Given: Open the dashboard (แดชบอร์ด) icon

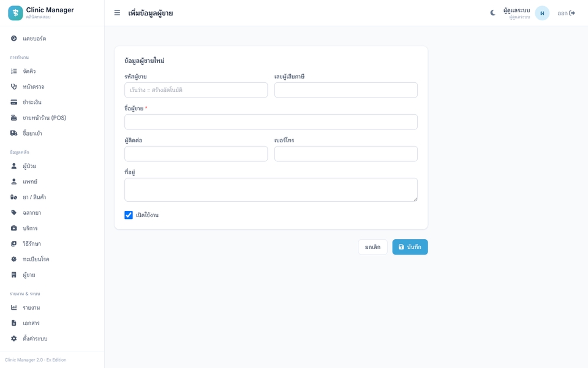Looking at the screenshot, I should pyautogui.click(x=14, y=38).
